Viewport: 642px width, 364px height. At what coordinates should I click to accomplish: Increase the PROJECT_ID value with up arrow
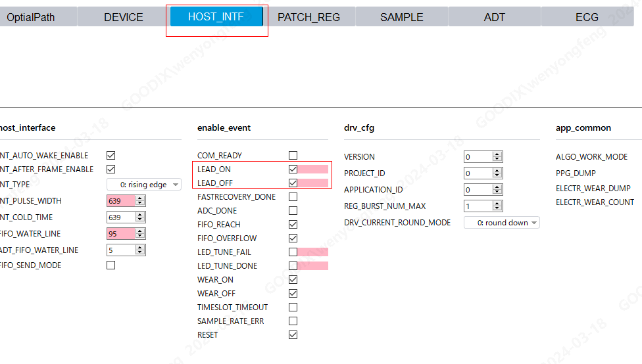pyautogui.click(x=498, y=171)
